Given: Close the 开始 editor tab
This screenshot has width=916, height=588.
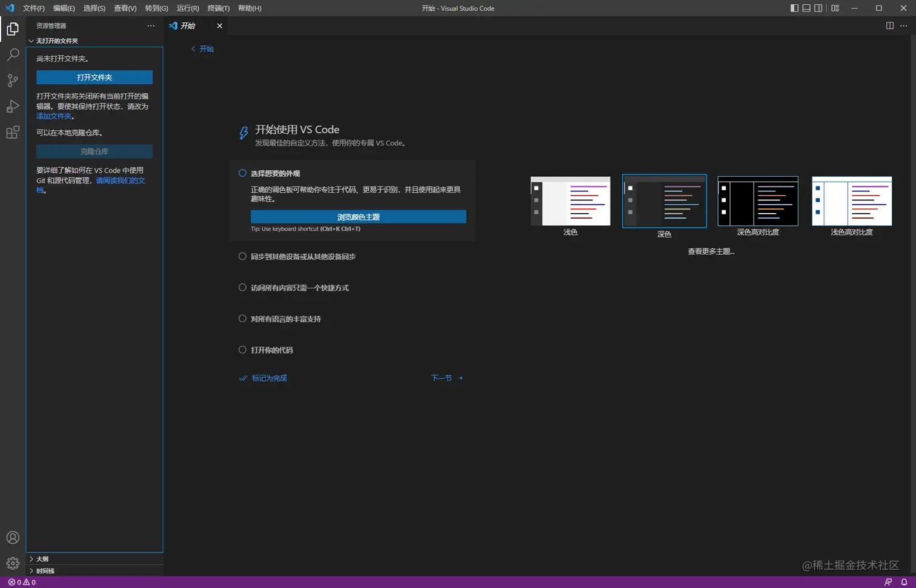Looking at the screenshot, I should pyautogui.click(x=220, y=25).
